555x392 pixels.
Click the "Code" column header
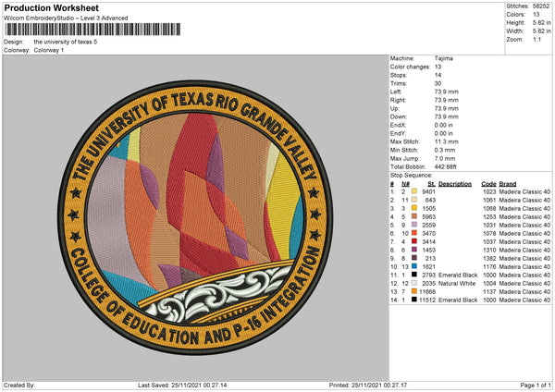pos(488,184)
